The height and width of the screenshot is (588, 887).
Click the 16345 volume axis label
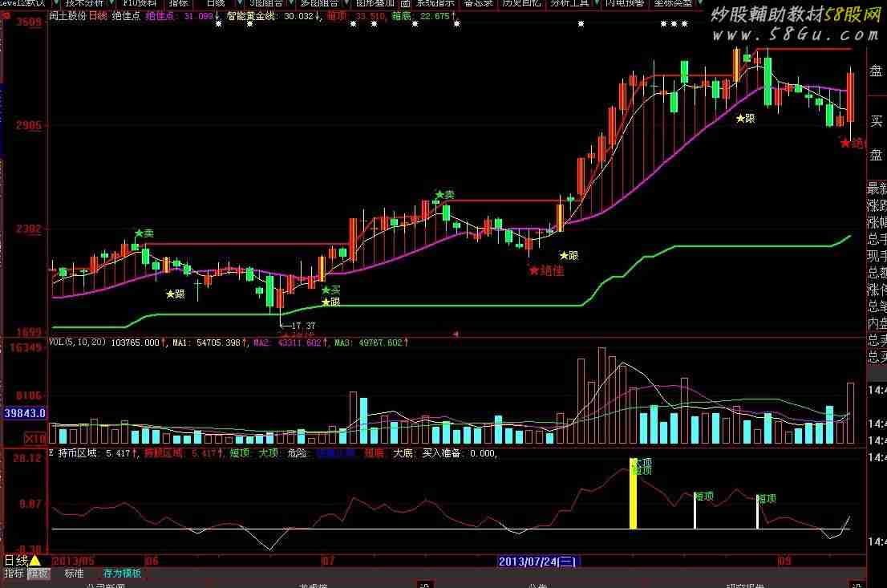[x=26, y=347]
